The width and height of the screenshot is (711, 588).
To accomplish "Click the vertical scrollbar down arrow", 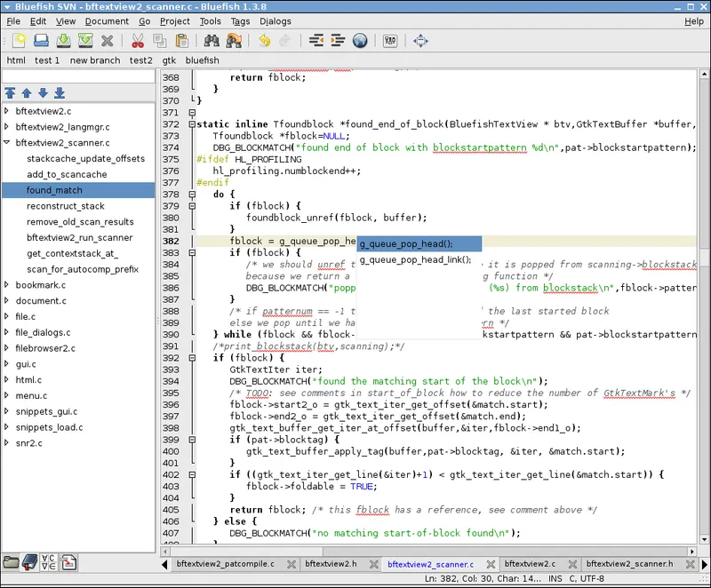I will (x=704, y=539).
